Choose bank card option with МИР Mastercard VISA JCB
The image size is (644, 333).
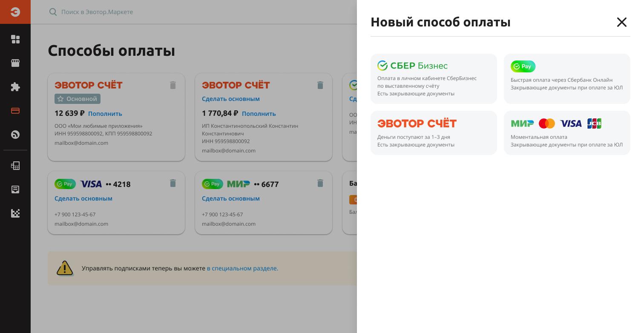(567, 133)
